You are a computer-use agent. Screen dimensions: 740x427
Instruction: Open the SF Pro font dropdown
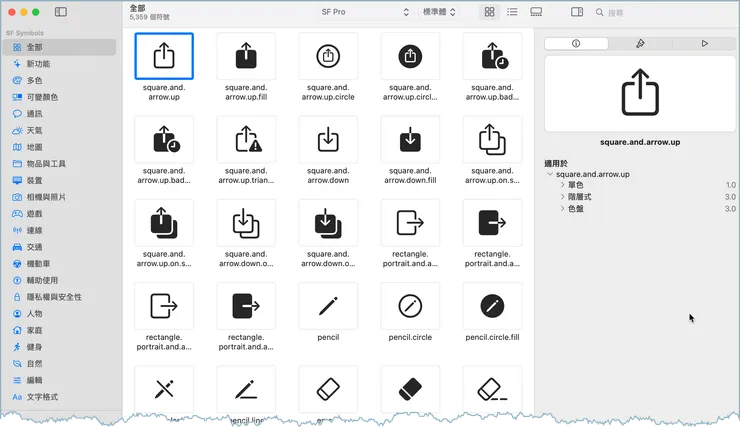[365, 12]
